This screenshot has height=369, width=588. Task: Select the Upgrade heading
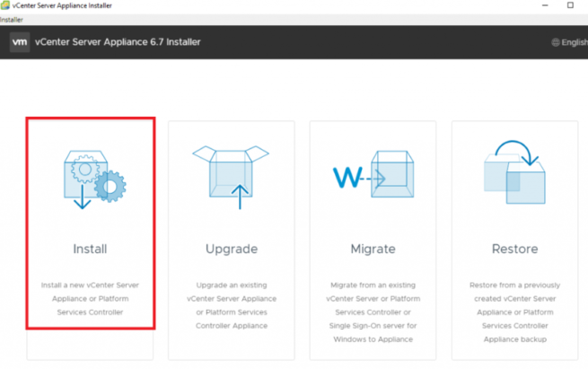tap(232, 249)
